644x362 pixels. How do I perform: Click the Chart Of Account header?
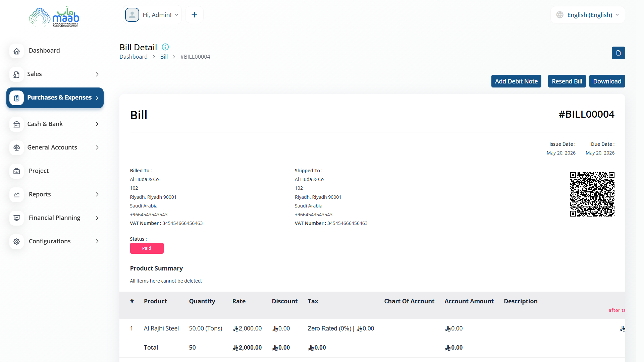click(409, 301)
